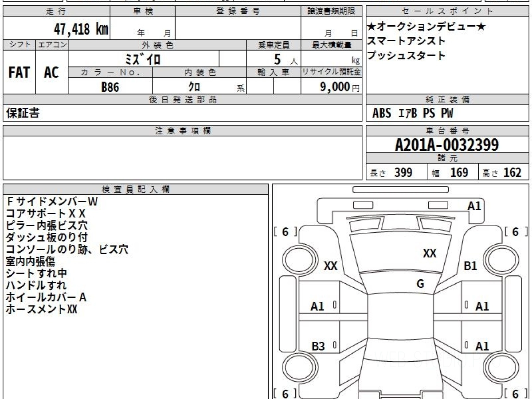Screen dimensions: 532x399
Task: Click the mileage value 47,418 km
Action: point(81,30)
